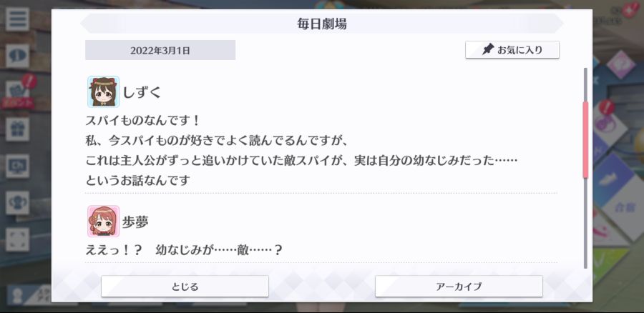This screenshot has height=313, width=644.
Task: Open the speech bubble notice icon
Action: [x=17, y=56]
